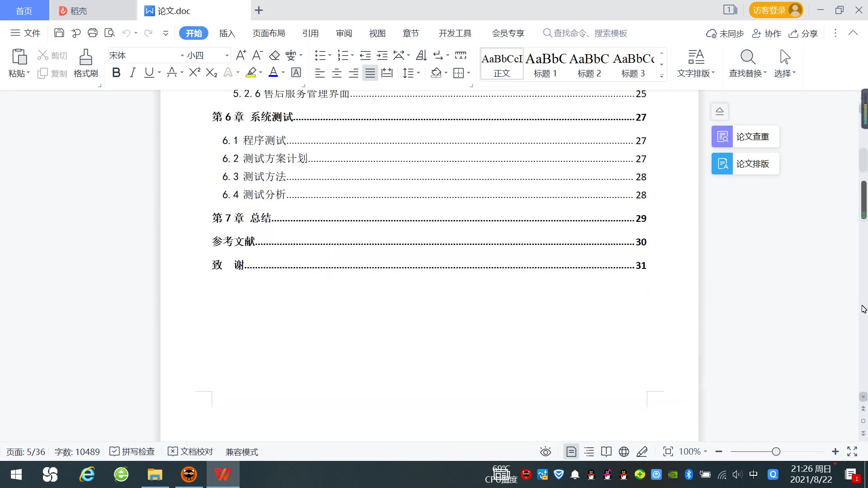
Task: Expand the font size dropdown 小四
Action: click(x=227, y=56)
